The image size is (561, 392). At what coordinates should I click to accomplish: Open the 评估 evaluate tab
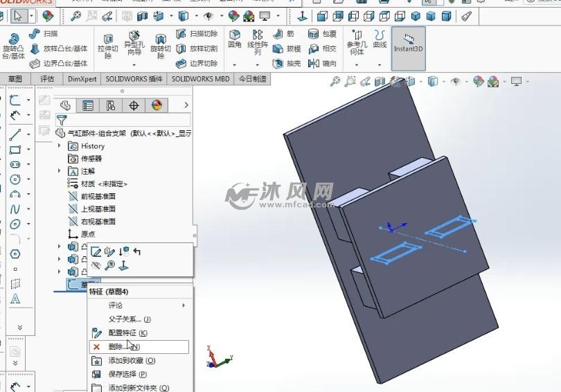47,79
